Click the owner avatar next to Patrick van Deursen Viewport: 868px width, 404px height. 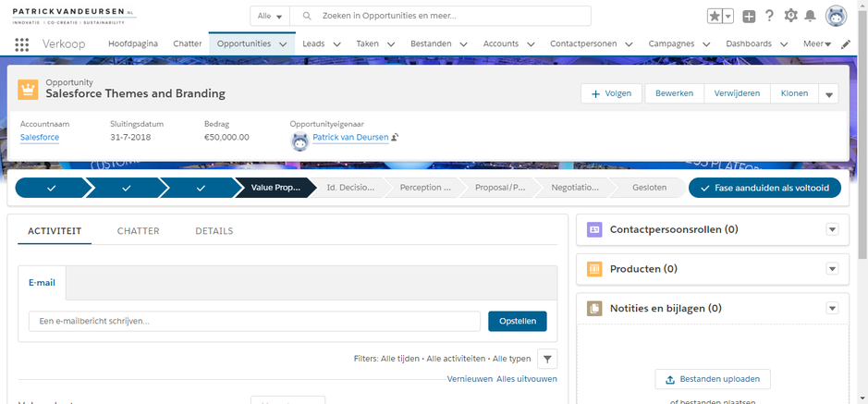pyautogui.click(x=300, y=141)
